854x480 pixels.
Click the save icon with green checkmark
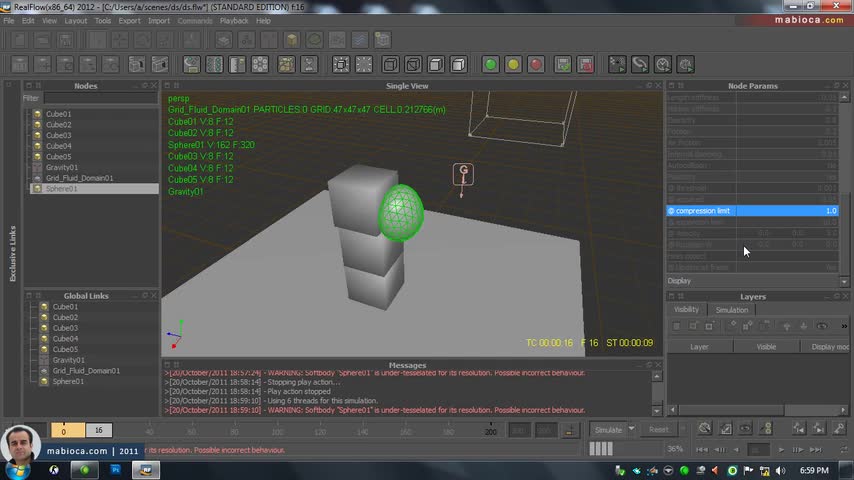tap(563, 65)
